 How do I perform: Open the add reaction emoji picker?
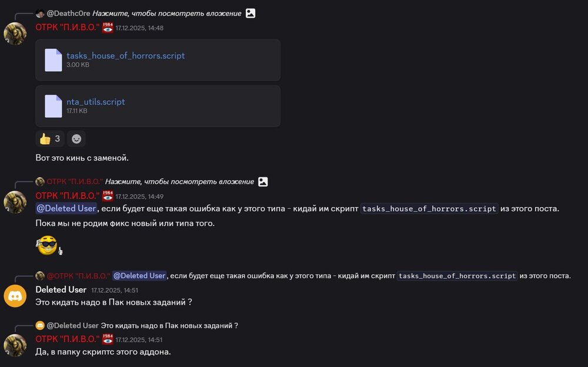pyautogui.click(x=76, y=139)
